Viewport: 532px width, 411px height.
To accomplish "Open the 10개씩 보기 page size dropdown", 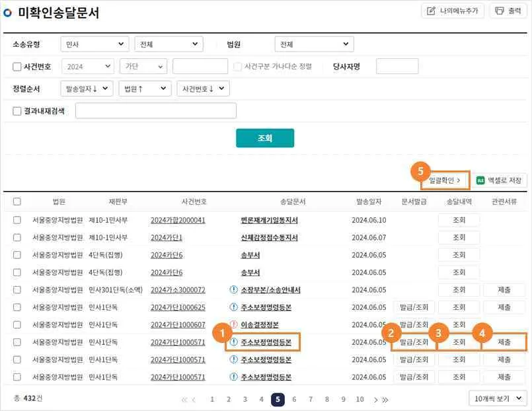I will [498, 398].
